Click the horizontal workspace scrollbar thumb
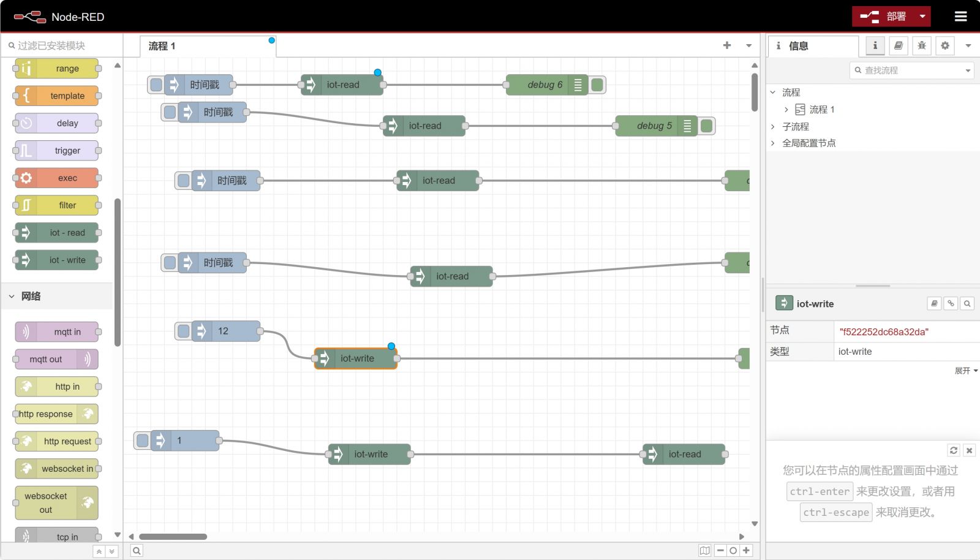980x560 pixels. 173,537
